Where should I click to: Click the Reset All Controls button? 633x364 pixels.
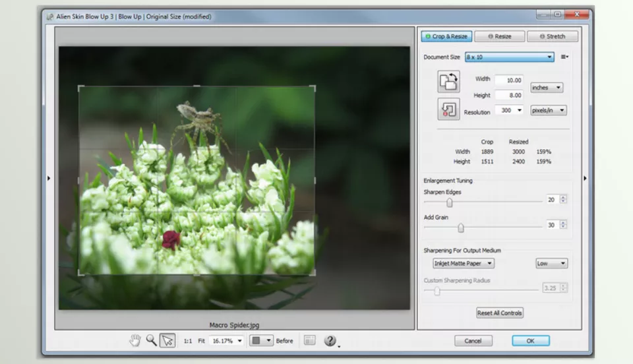coord(500,313)
